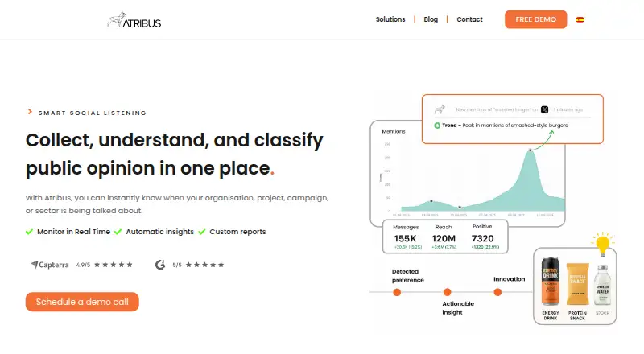The height and width of the screenshot is (354, 644).
Task: Open the Solutions menu
Action: pos(390,19)
